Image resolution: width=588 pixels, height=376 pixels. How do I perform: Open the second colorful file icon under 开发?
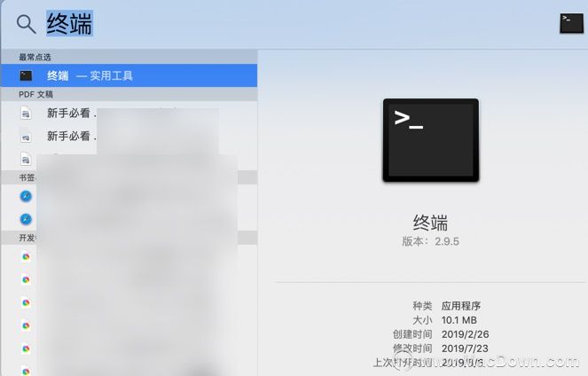(26, 279)
